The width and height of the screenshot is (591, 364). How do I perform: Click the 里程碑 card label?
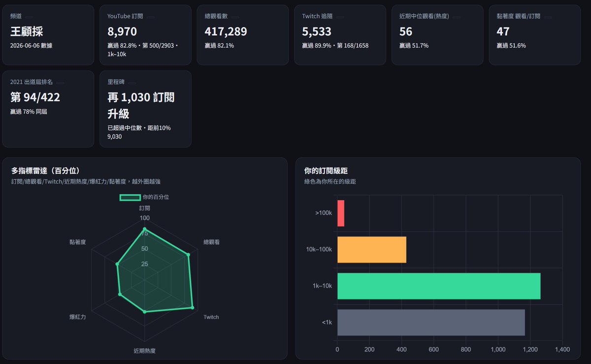pyautogui.click(x=116, y=82)
